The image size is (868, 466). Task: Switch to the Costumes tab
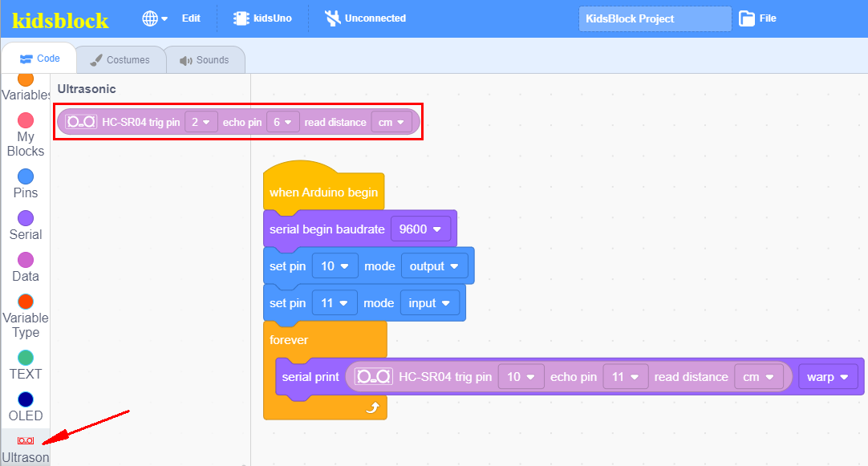pos(120,60)
